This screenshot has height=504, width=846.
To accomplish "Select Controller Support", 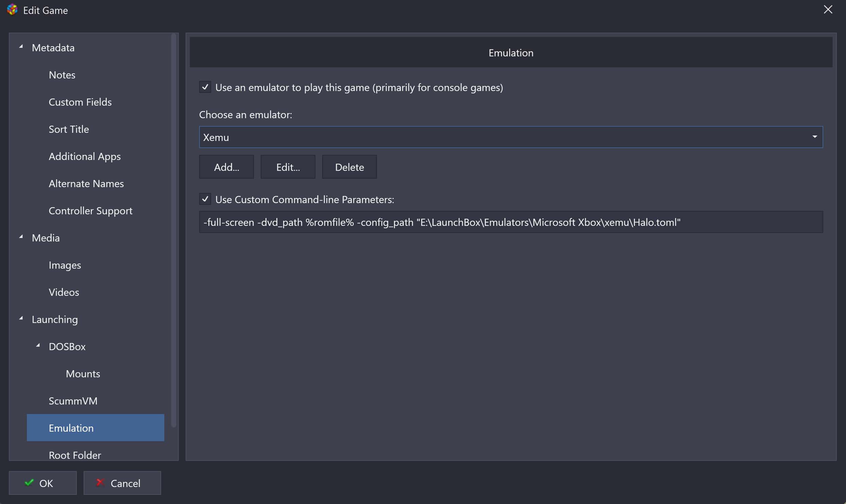I will (x=90, y=211).
